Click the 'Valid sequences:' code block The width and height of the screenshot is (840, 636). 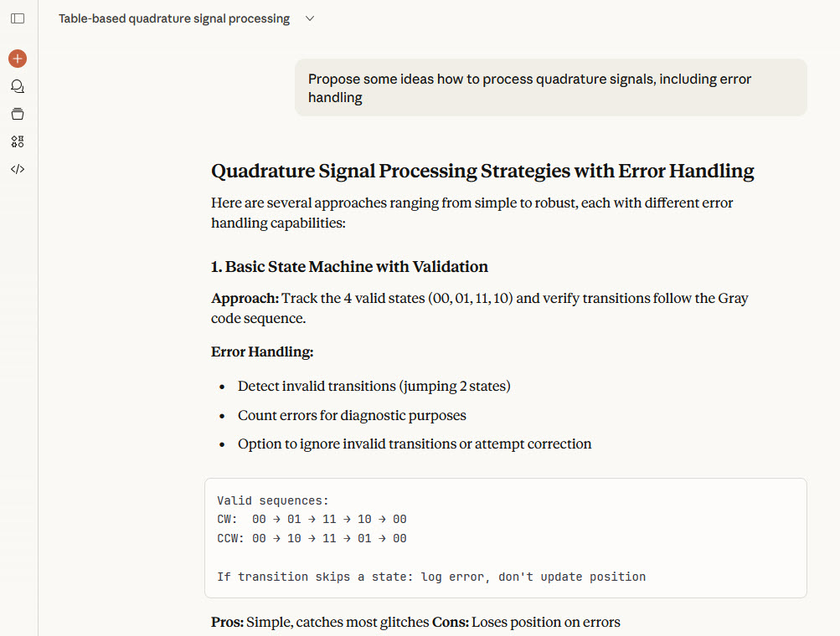272,500
